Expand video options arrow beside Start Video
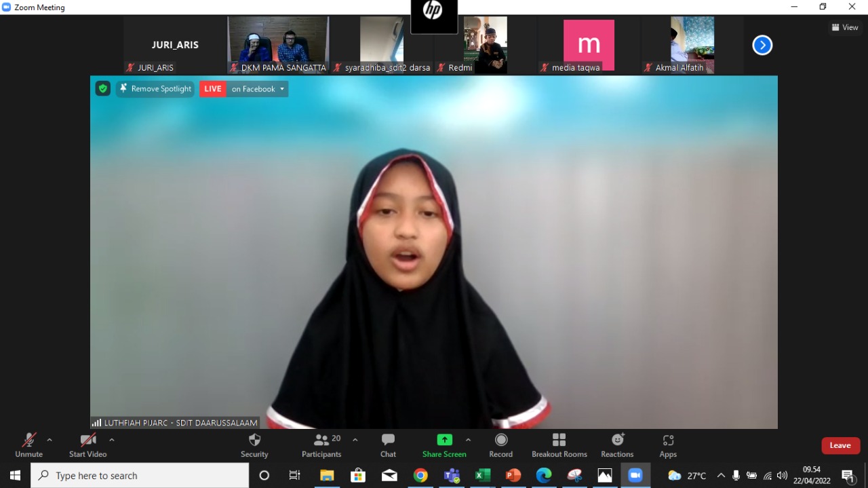This screenshot has width=868, height=488. (x=112, y=440)
